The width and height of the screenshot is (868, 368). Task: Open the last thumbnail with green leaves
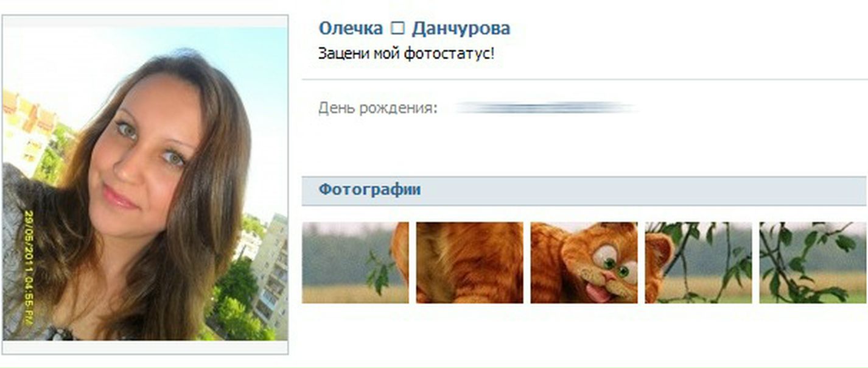(813, 263)
